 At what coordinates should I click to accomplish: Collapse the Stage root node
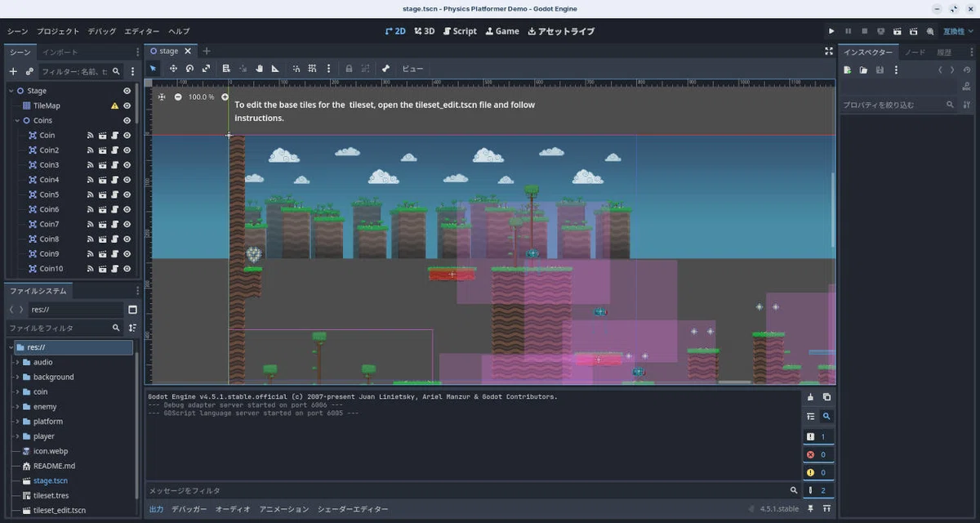pyautogui.click(x=11, y=91)
